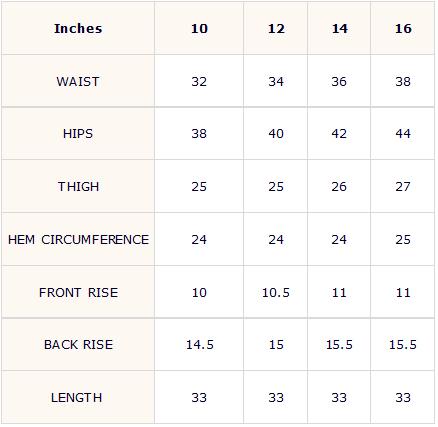The width and height of the screenshot is (438, 427).
Task: Click the WAIST row label
Action: click(78, 82)
